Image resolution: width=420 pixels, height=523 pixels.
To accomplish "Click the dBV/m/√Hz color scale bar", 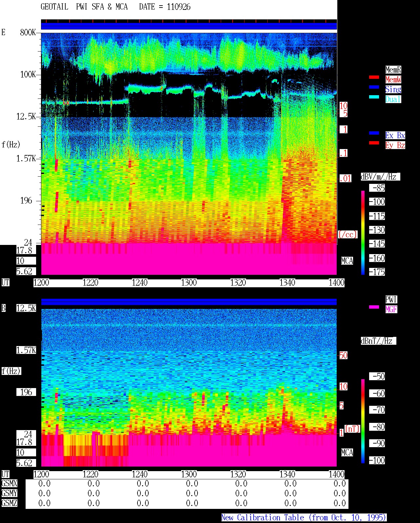I will coord(363,232).
